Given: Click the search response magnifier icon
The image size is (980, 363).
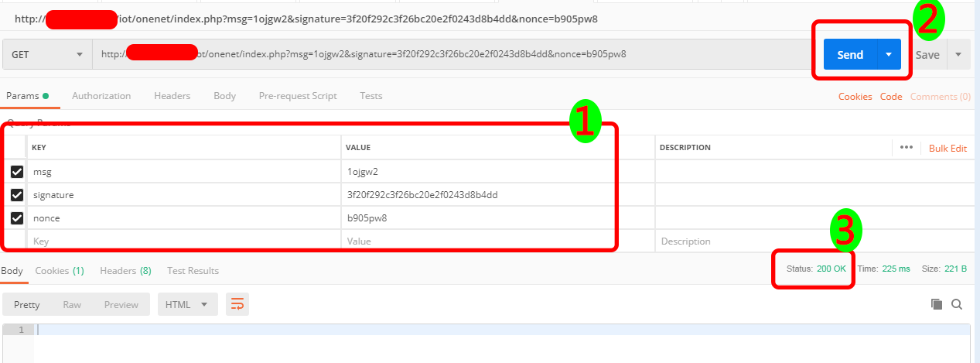Looking at the screenshot, I should pos(957,304).
